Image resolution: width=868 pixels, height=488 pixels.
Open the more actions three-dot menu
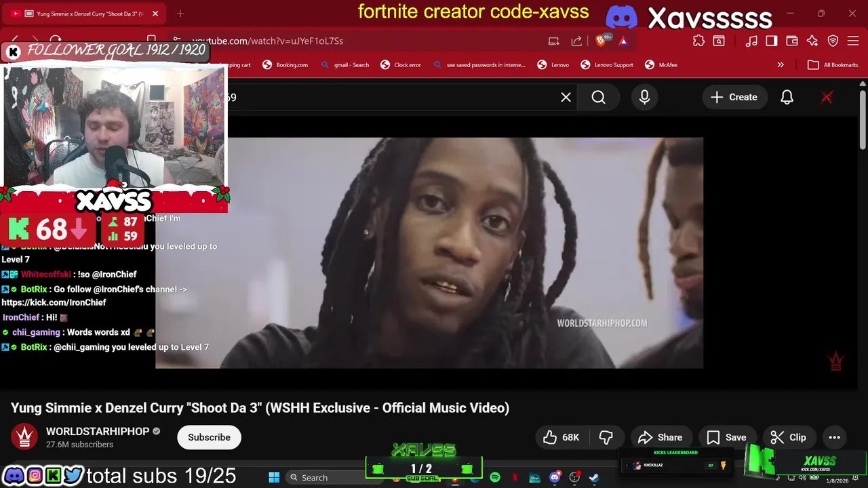click(834, 437)
